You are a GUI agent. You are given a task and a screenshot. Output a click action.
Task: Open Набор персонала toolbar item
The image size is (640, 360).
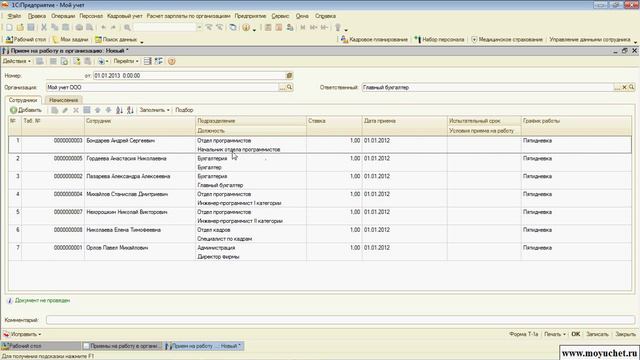(x=439, y=40)
